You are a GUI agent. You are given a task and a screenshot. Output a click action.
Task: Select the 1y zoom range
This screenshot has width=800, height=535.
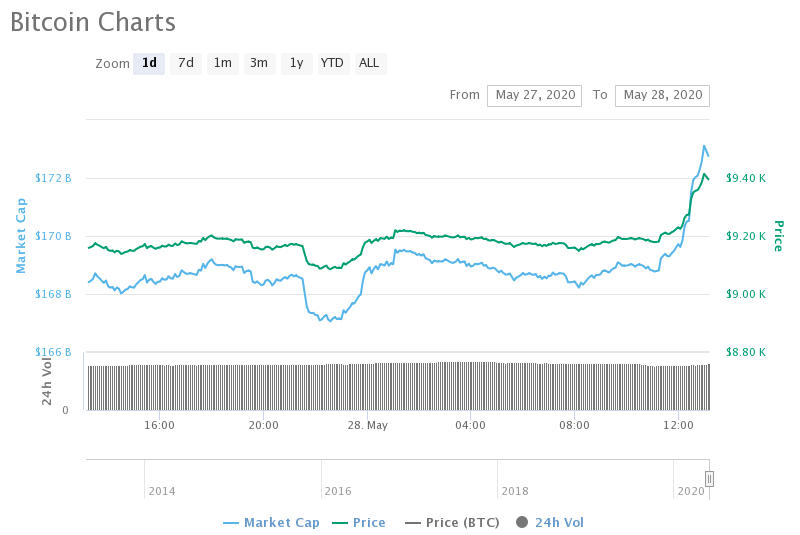click(x=296, y=63)
